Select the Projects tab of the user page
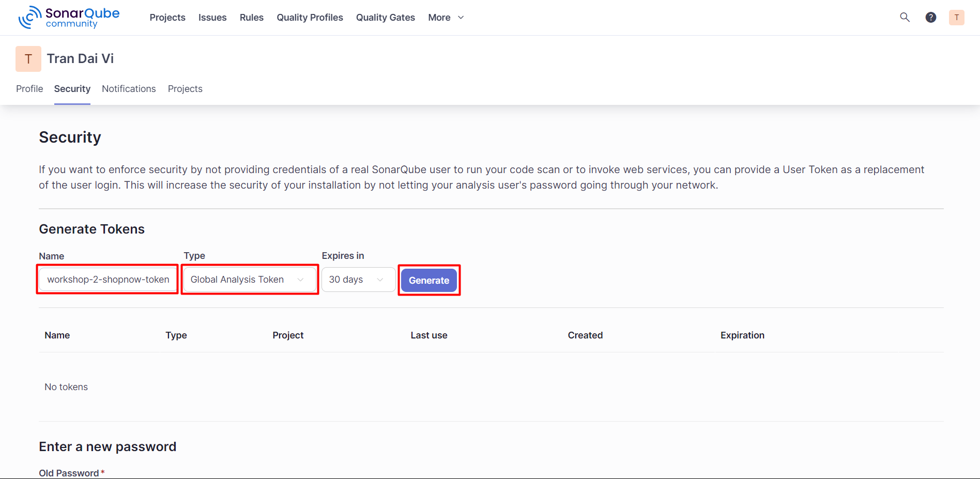The height and width of the screenshot is (479, 980). [x=185, y=88]
